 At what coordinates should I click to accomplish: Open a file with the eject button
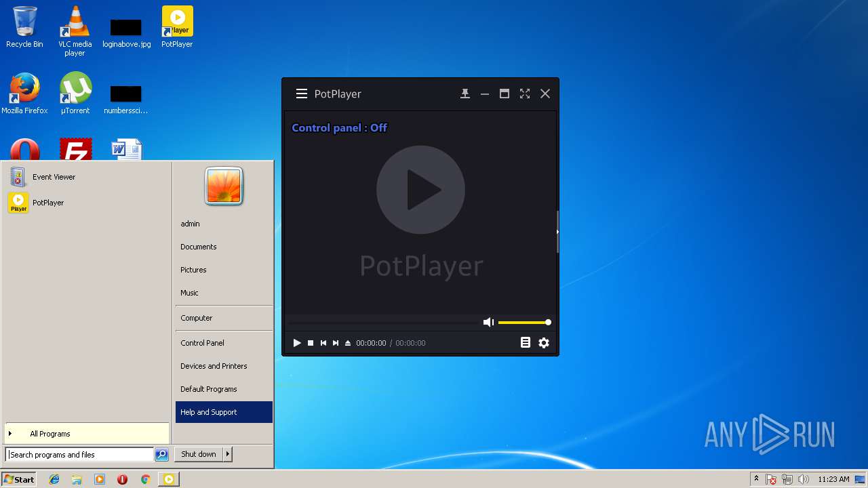(348, 343)
